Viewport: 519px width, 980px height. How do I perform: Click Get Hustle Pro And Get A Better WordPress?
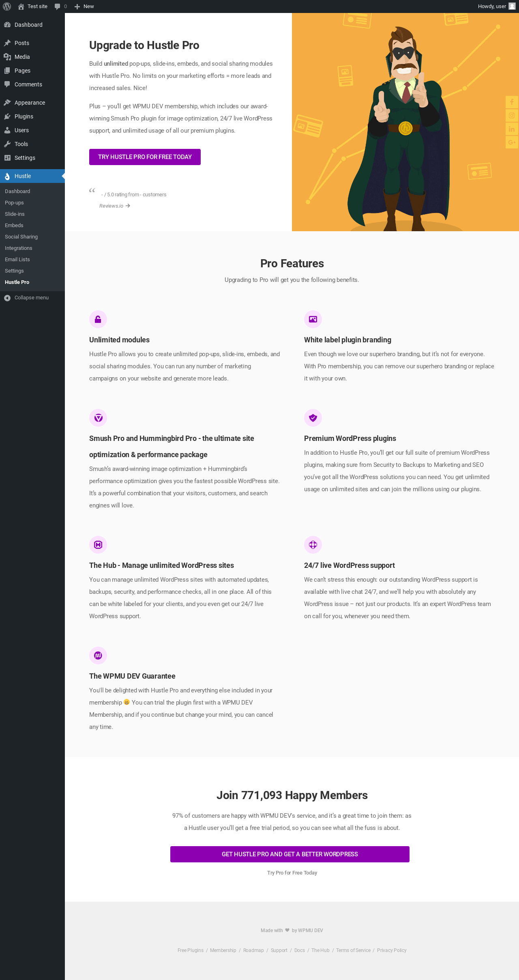coord(290,854)
